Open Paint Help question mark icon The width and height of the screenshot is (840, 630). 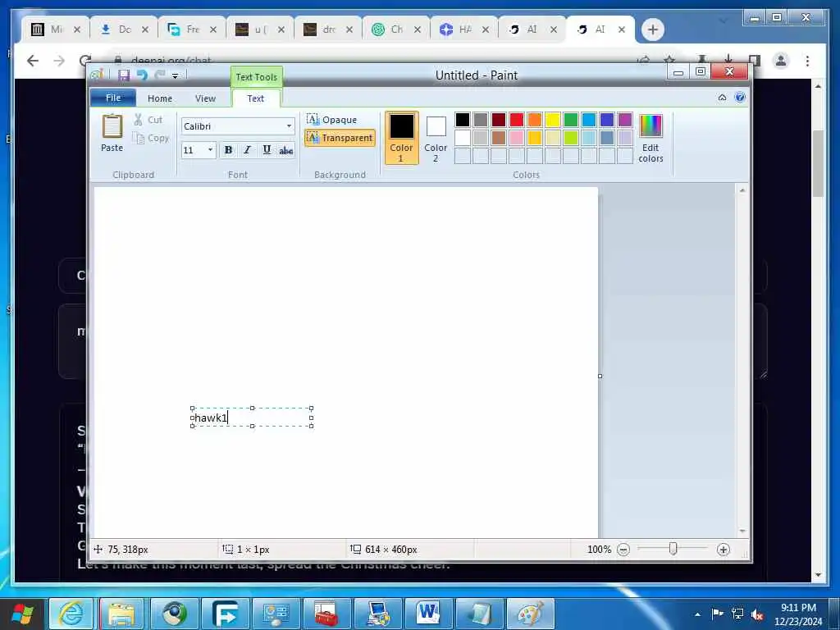[740, 98]
